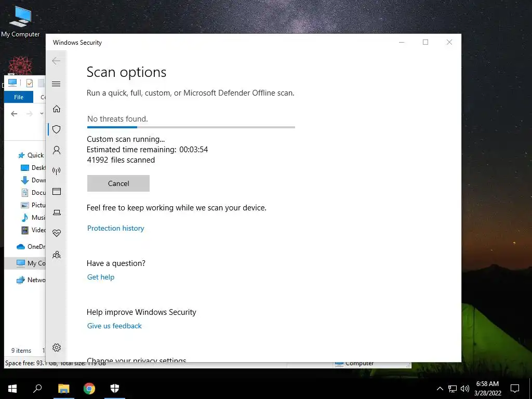Viewport: 532px width, 399px height.
Task: Cancel the running custom scan
Action: pyautogui.click(x=118, y=183)
